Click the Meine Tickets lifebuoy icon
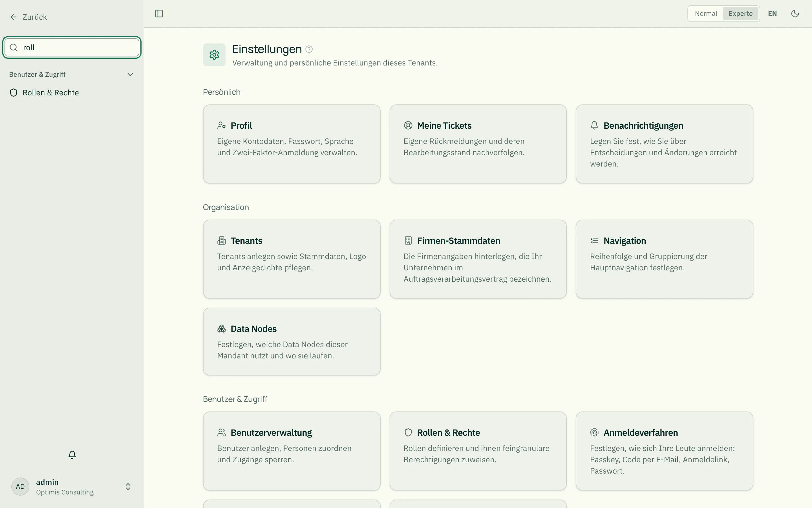Viewport: 812px width, 508px height. coord(408,125)
